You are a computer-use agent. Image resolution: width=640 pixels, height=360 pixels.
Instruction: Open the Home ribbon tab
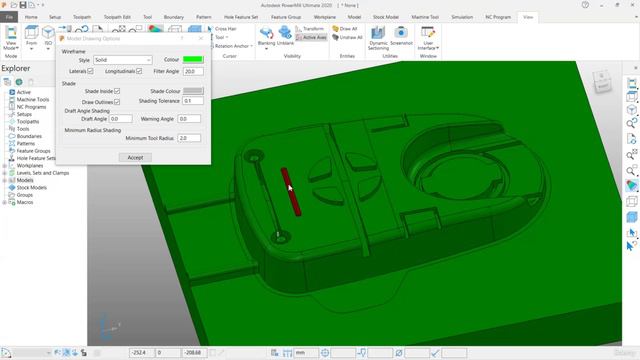pyautogui.click(x=31, y=17)
